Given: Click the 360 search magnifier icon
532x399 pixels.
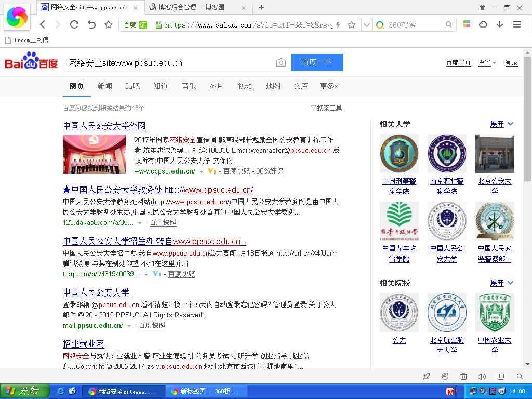Looking at the screenshot, I should pyautogui.click(x=448, y=24).
